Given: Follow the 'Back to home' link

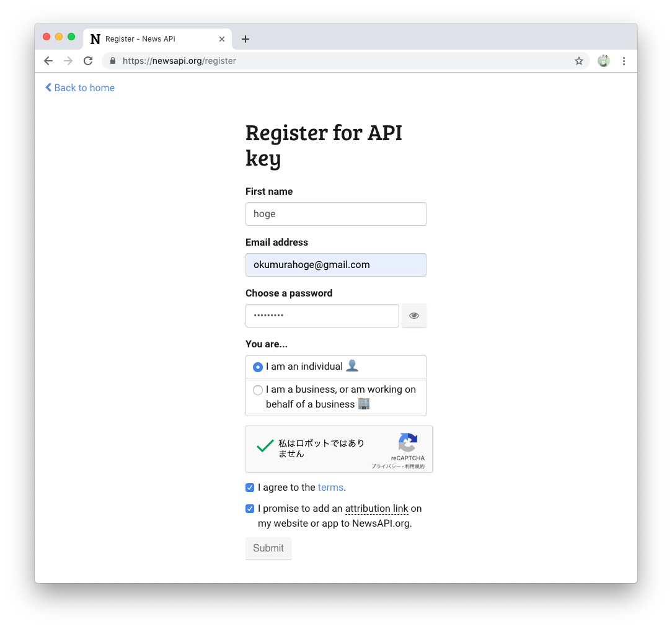Looking at the screenshot, I should point(79,87).
